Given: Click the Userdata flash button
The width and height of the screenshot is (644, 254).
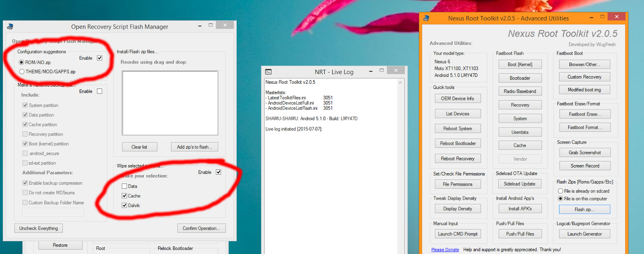Looking at the screenshot, I should coord(520,132).
